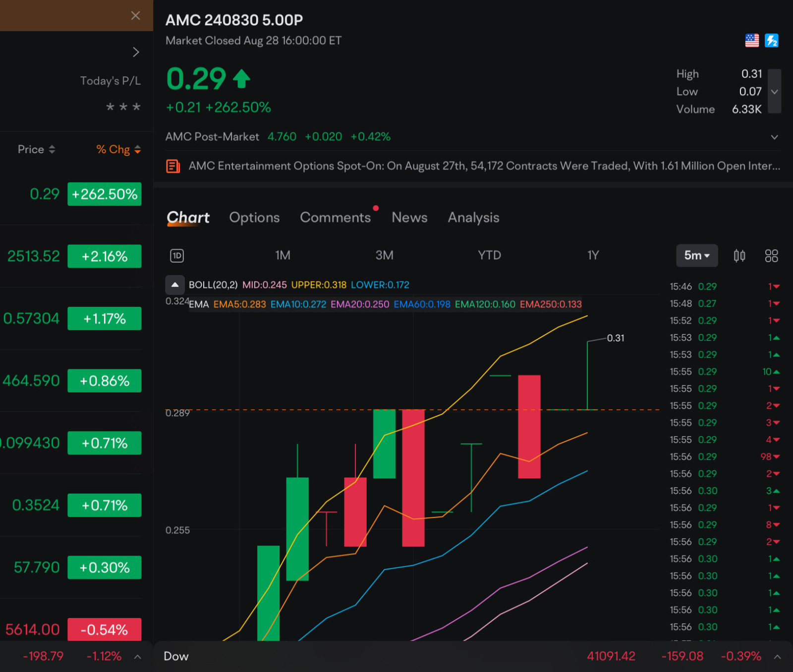The height and width of the screenshot is (672, 793).
Task: Expand left bottom bar with up chevron
Action: click(138, 657)
